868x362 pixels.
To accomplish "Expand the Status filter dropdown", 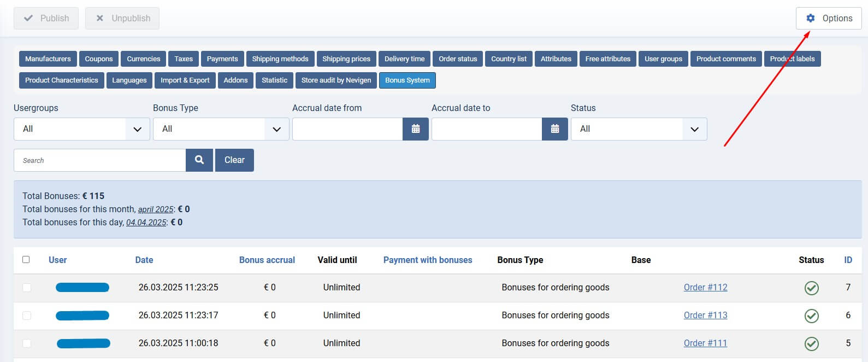I will click(x=639, y=129).
